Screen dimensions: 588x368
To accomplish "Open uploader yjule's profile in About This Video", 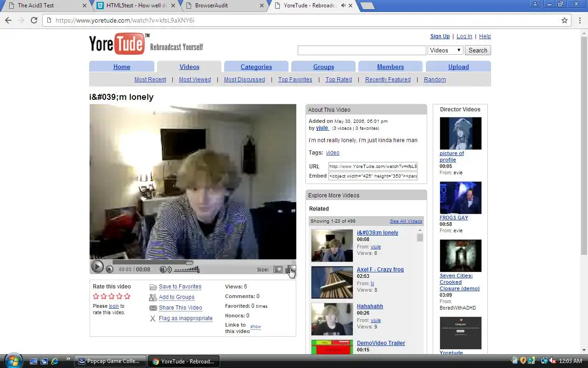I will (322, 128).
